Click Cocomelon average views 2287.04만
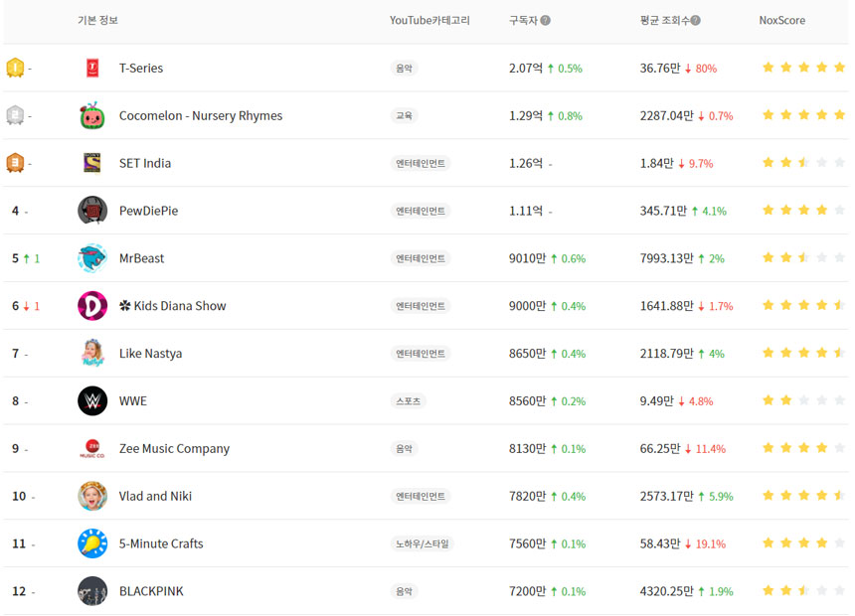The width and height of the screenshot is (855, 616). pyautogui.click(x=666, y=115)
